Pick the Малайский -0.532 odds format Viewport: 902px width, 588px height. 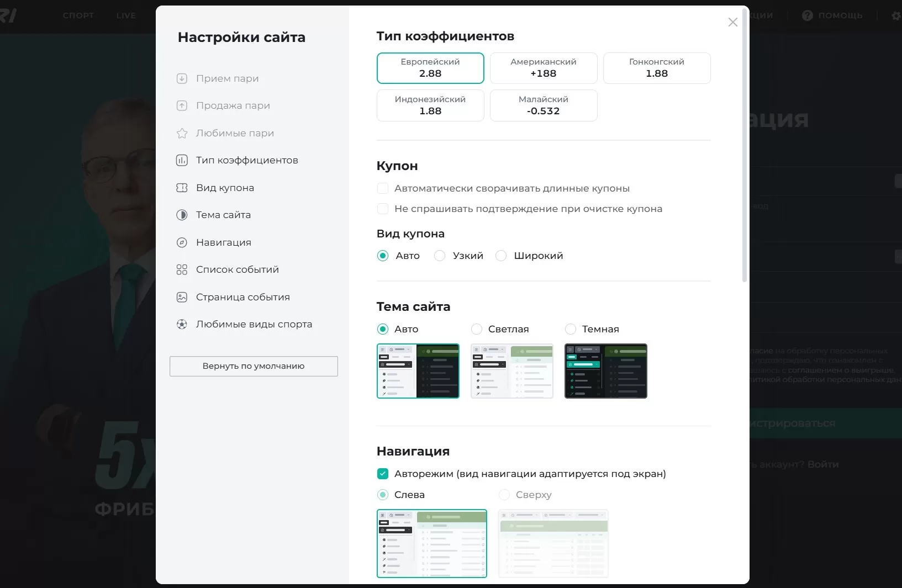543,105
